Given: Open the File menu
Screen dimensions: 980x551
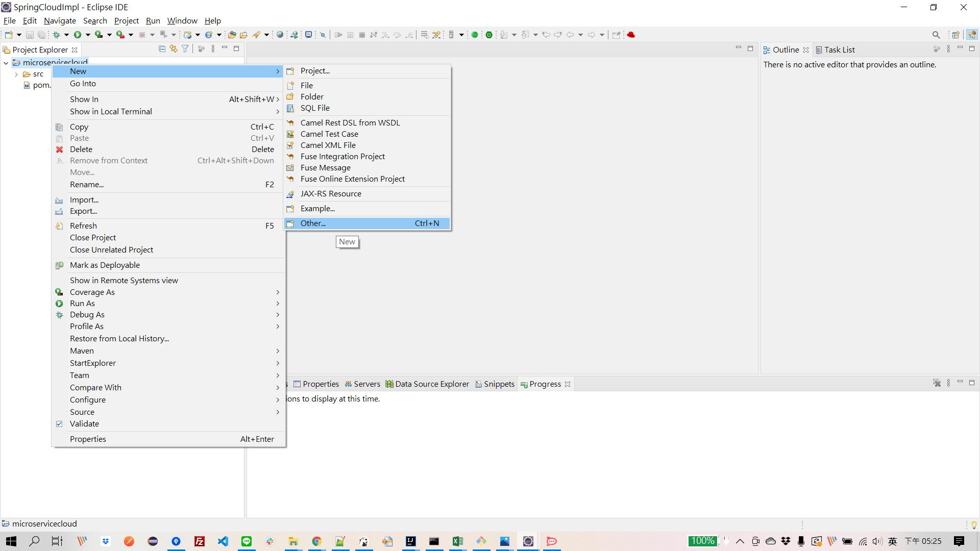Looking at the screenshot, I should pos(9,21).
